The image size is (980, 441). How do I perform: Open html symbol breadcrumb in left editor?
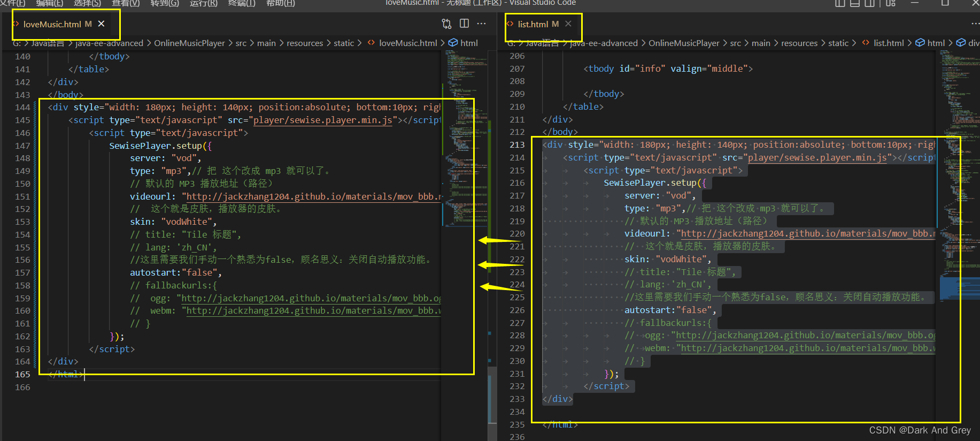(x=469, y=43)
